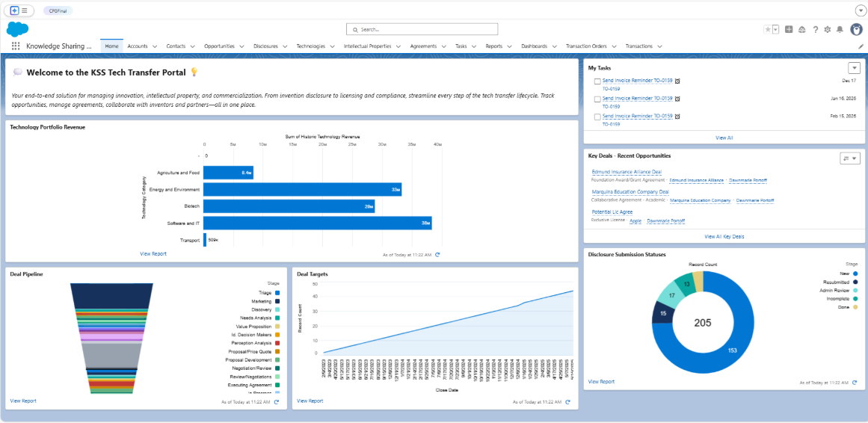Click View All in My Tasks
This screenshot has height=423, width=868.
(x=724, y=138)
